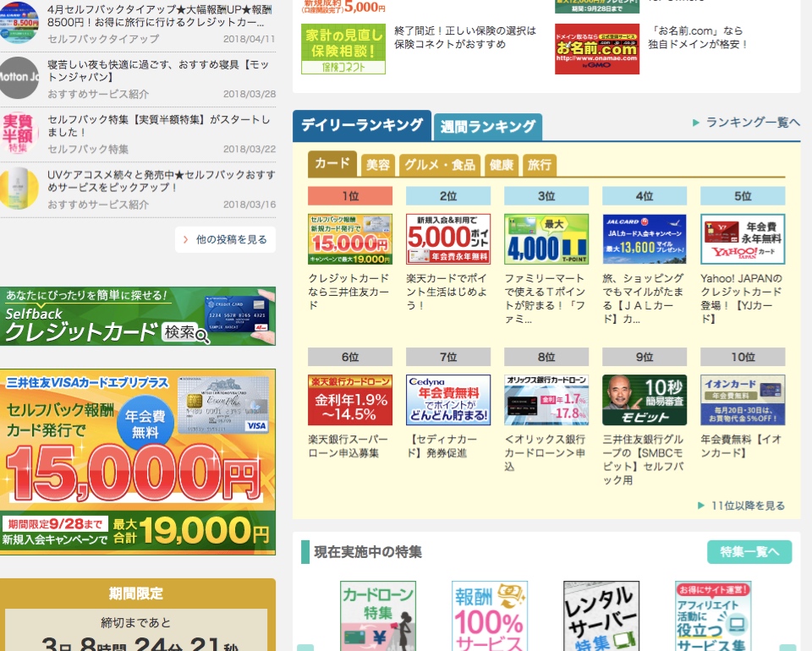Open the Selfback クレジットカード検索 banner
812x651 pixels.
(138, 316)
